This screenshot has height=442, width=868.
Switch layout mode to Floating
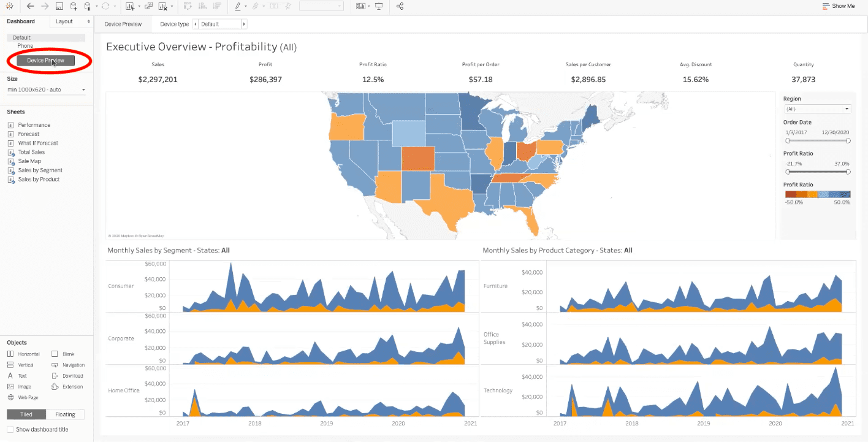click(64, 414)
